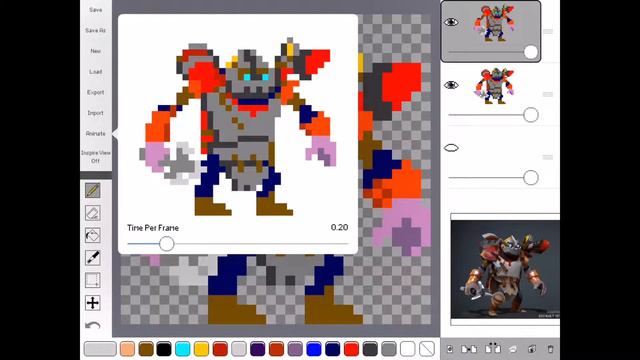The image size is (640, 360).
Task: Toggle visibility eye of the second layer
Action: click(x=451, y=85)
